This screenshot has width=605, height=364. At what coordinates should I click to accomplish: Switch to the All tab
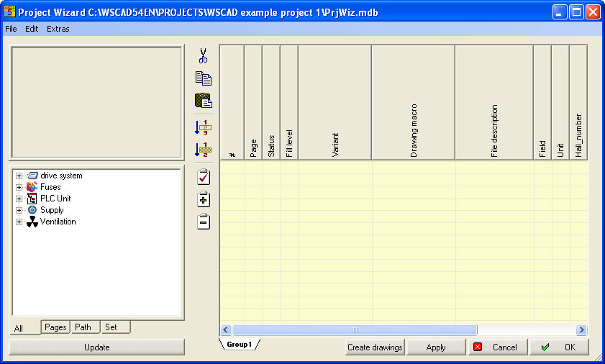coord(24,328)
